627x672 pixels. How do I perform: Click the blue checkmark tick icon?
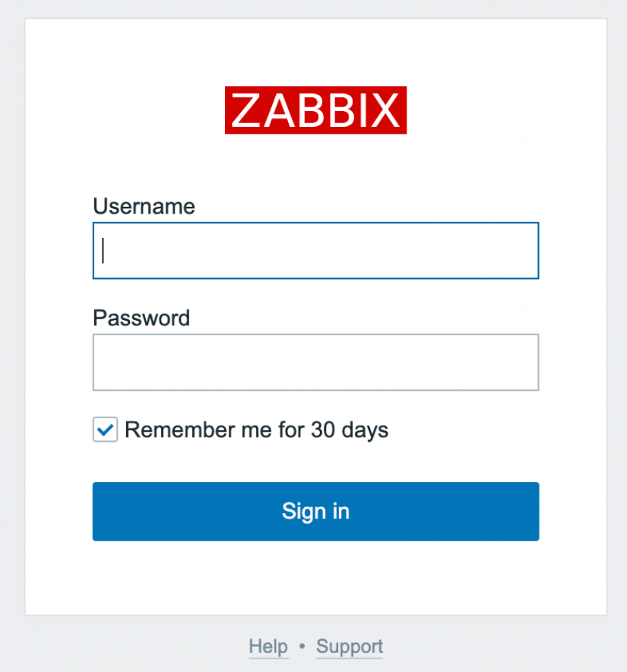[x=105, y=430]
